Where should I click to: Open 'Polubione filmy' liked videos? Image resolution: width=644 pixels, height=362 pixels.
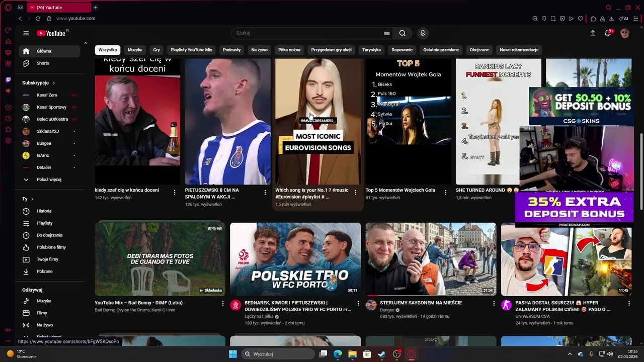(49, 247)
